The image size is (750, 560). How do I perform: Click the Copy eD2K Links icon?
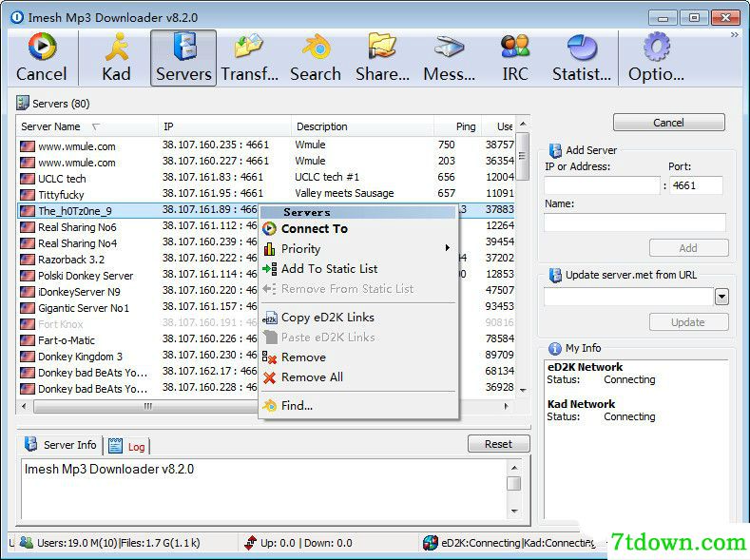270,318
